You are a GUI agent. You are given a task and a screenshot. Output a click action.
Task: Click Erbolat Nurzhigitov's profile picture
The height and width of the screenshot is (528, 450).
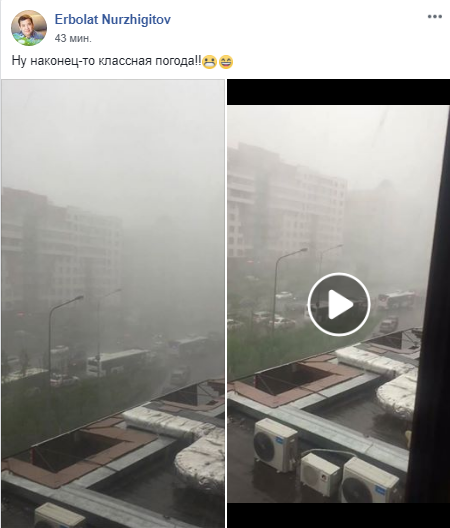[29, 28]
